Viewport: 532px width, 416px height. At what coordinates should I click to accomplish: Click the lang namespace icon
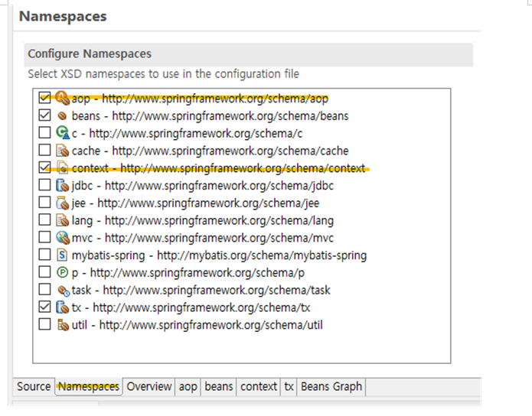pos(63,220)
